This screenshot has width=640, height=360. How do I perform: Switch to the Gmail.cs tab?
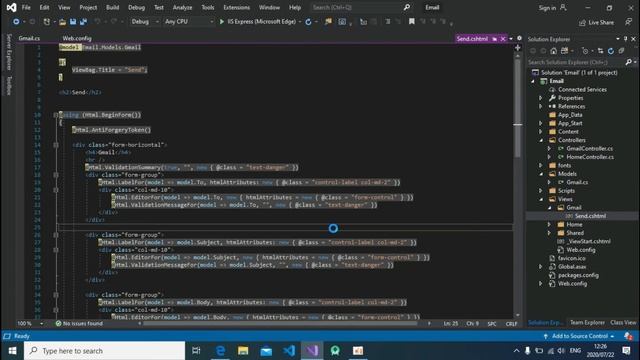29,38
